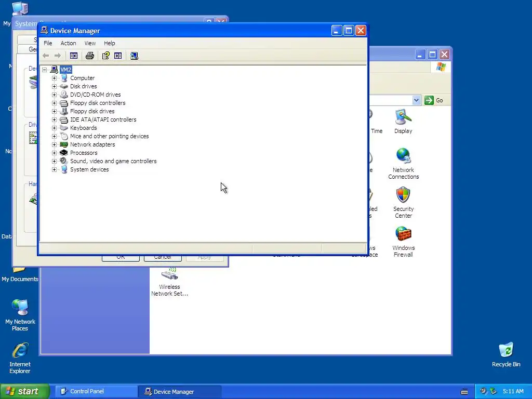Select the Disk drives icon
Screen dimensions: 532x399
64,86
